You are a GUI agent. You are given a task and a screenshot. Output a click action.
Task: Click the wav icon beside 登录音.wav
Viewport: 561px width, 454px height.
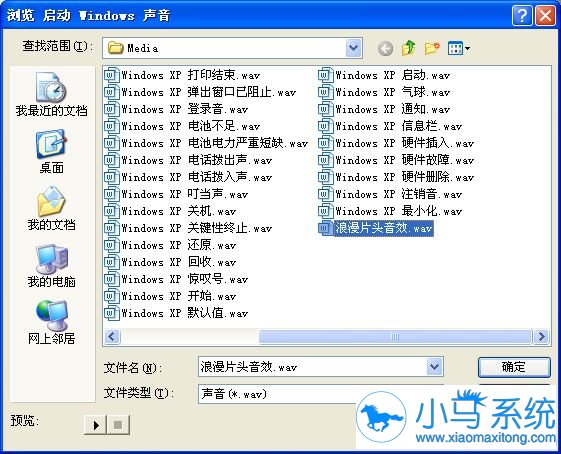111,109
